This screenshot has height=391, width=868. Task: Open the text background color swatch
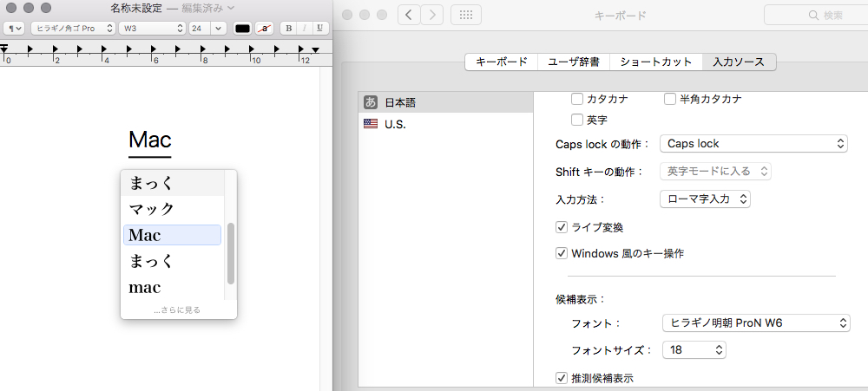[x=265, y=29]
